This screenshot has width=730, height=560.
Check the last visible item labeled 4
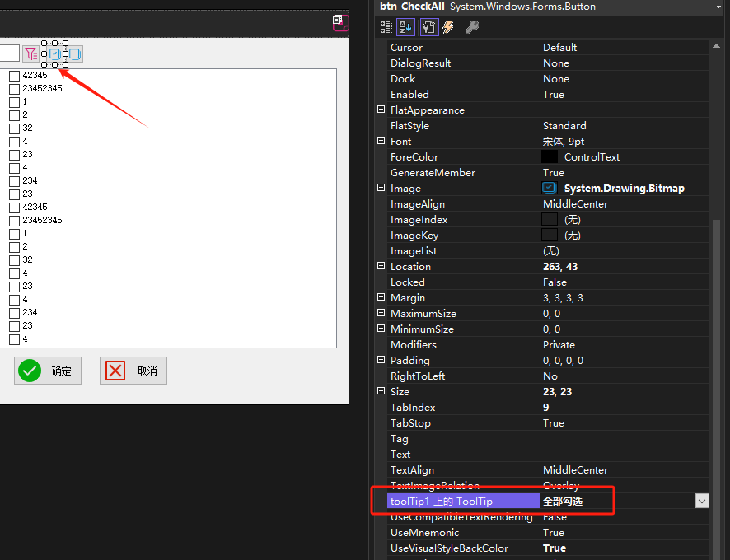15,339
